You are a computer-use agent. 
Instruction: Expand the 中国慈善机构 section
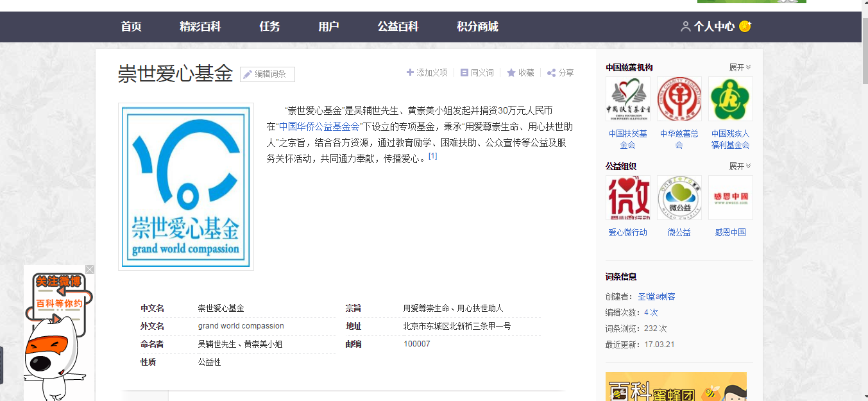[x=740, y=67]
